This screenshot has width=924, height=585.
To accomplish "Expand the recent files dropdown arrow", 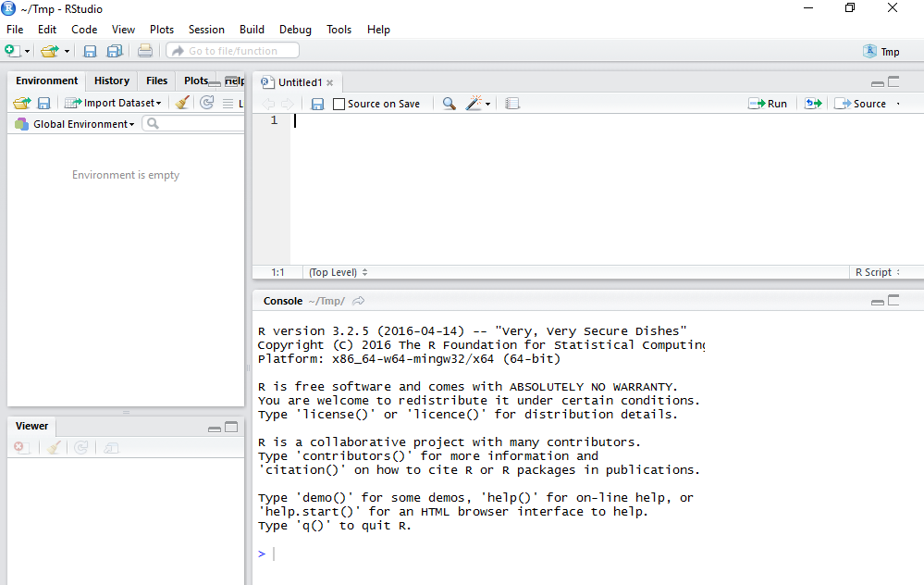I will (67, 52).
